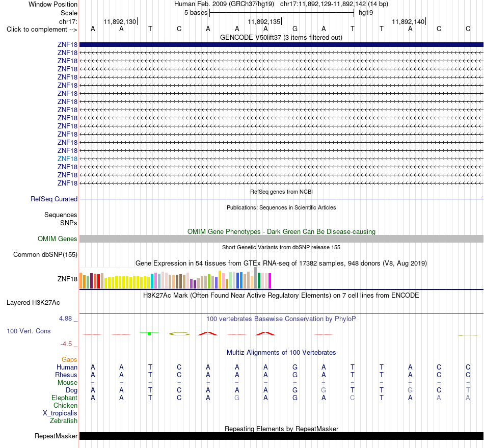Screen dimensions: 484x448
Task: Click the Common dbSNP(155) label
Action: click(x=45, y=254)
